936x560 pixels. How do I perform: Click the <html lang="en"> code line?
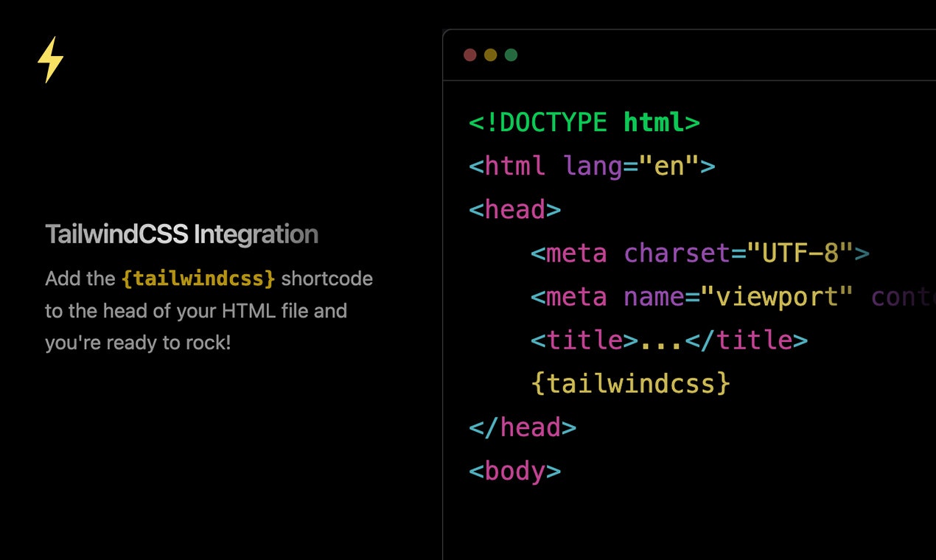[592, 166]
